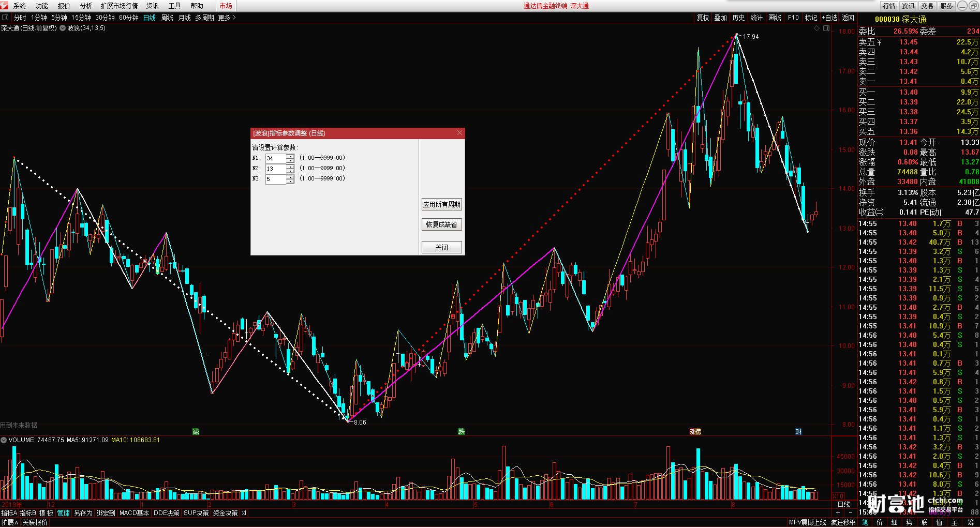This screenshot has width=980, height=528.
Task: Select the 市场 tab in title bar
Action: point(226,6)
